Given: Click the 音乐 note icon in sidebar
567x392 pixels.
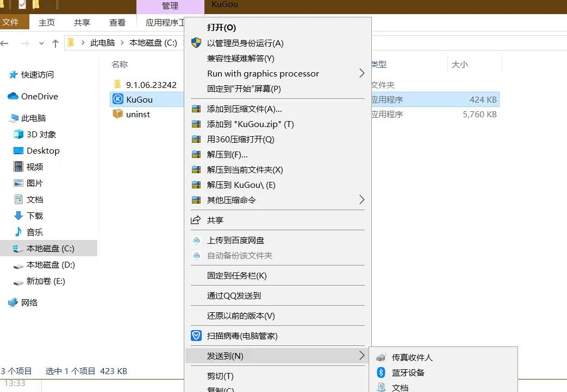Looking at the screenshot, I should click(x=18, y=232).
